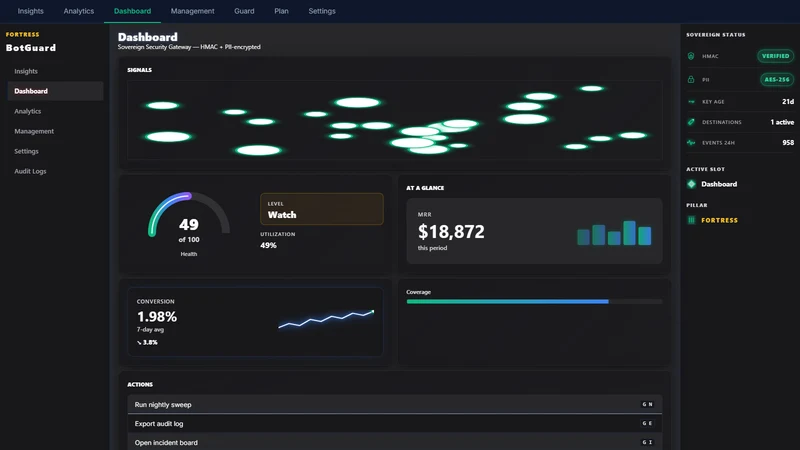The height and width of the screenshot is (450, 800).
Task: Click the MRR bar chart
Action: (x=614, y=233)
